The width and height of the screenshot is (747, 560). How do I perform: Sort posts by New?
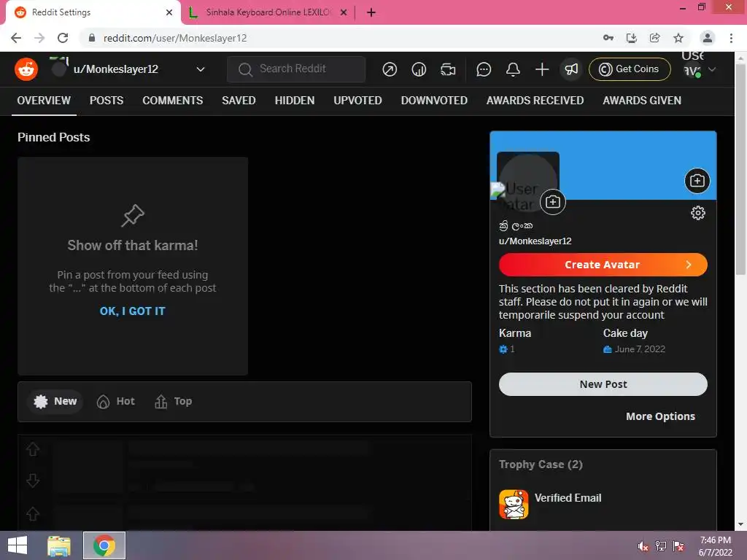tap(55, 402)
